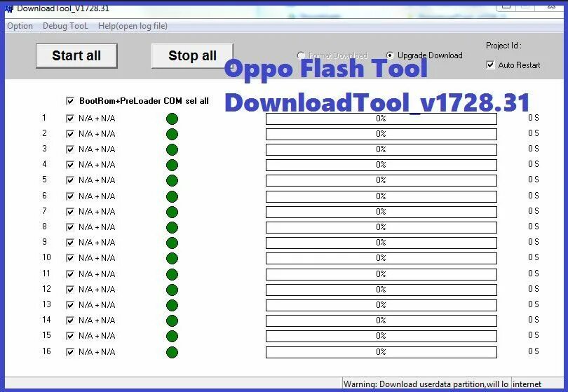This screenshot has height=392, width=568.
Task: Click the green status indicator for port 7
Action: point(172,212)
